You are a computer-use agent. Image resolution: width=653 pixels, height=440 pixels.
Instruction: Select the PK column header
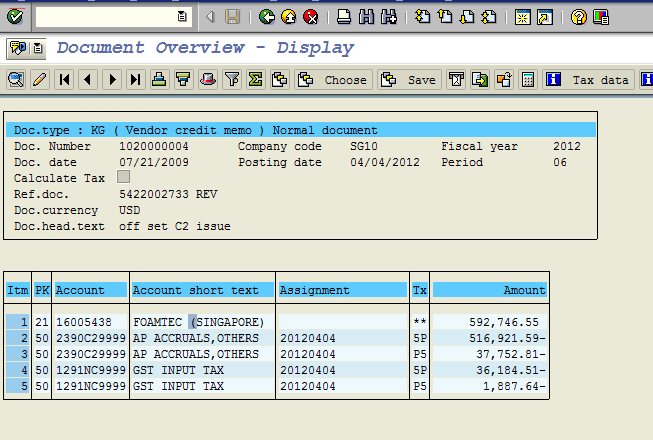pos(42,290)
